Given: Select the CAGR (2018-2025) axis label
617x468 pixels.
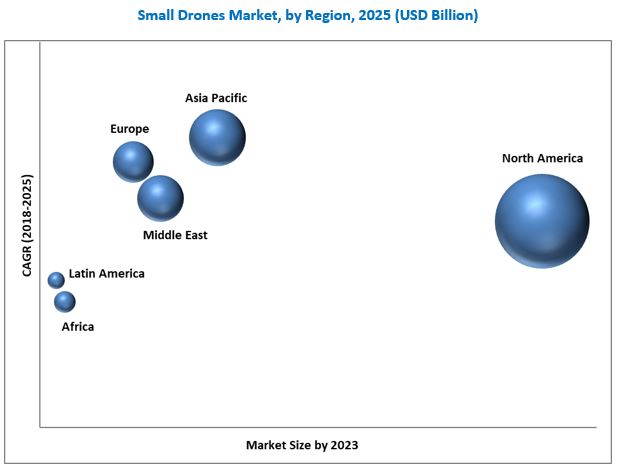Looking at the screenshot, I should pyautogui.click(x=27, y=228).
